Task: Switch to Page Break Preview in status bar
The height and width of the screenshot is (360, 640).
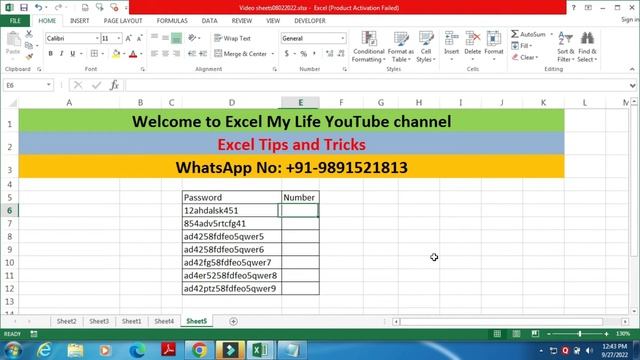Action: click(x=535, y=334)
